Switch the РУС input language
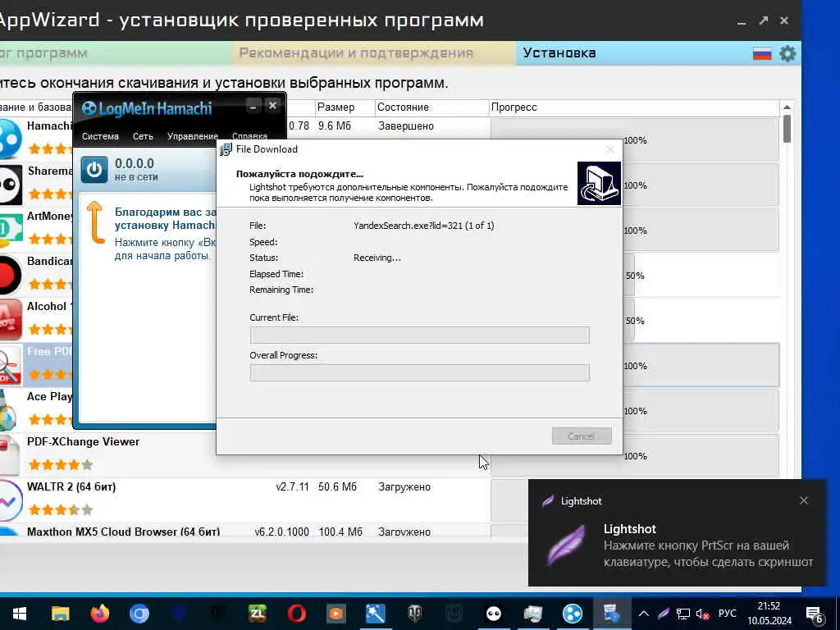Viewport: 840px width, 630px height. (727, 614)
